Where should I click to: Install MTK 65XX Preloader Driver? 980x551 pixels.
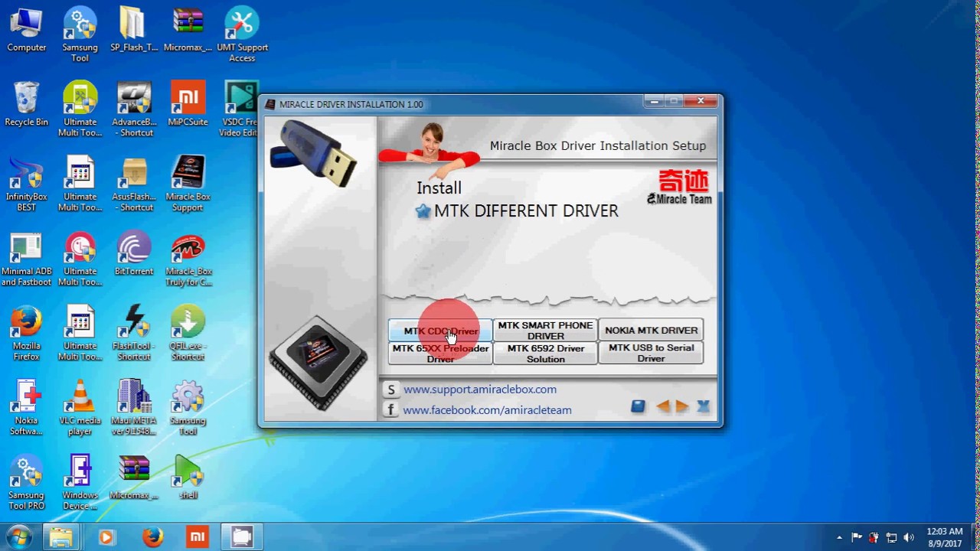click(x=440, y=353)
